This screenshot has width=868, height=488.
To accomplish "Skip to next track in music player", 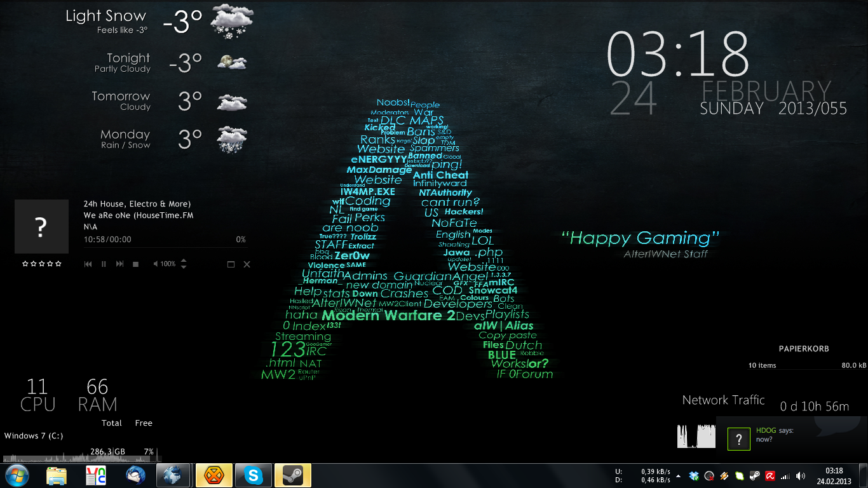I will coord(119,264).
